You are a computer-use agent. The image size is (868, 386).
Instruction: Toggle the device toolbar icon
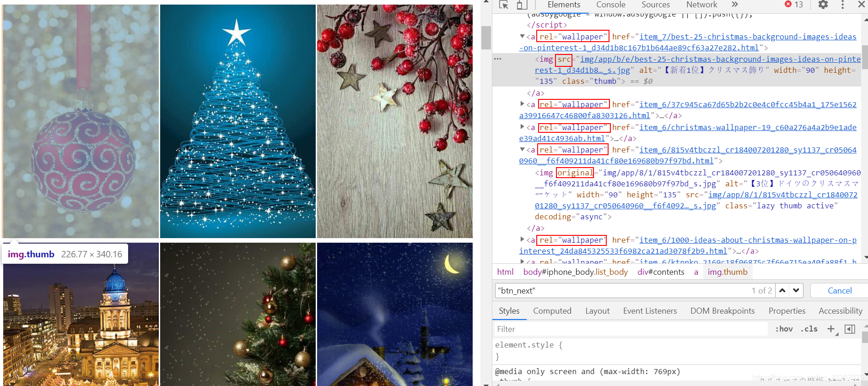(x=522, y=5)
